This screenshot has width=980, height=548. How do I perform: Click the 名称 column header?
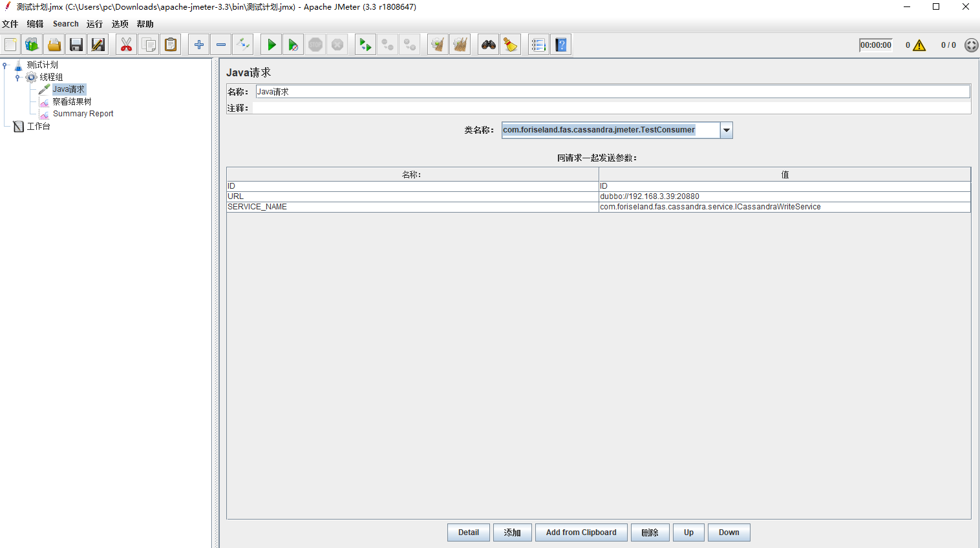pos(412,174)
